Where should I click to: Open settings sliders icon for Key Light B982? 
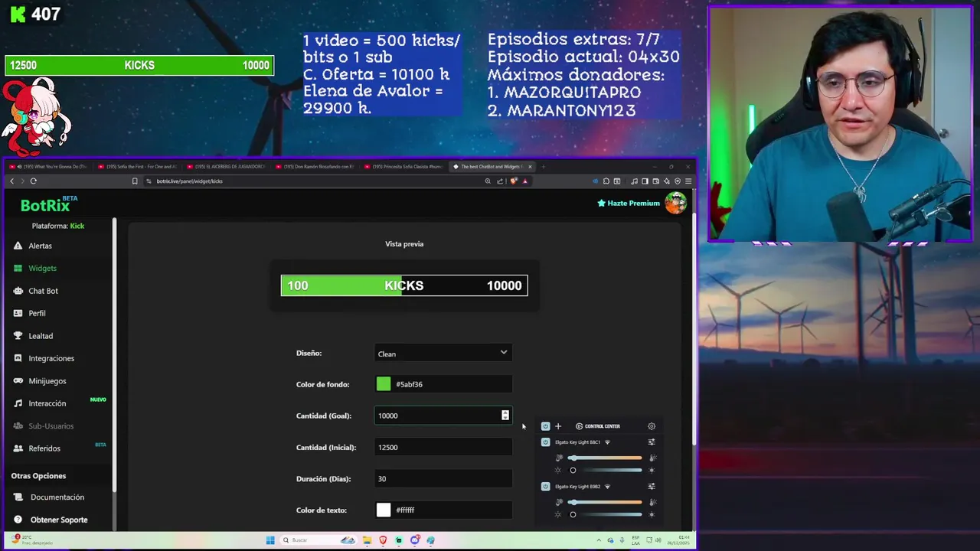[x=652, y=487]
